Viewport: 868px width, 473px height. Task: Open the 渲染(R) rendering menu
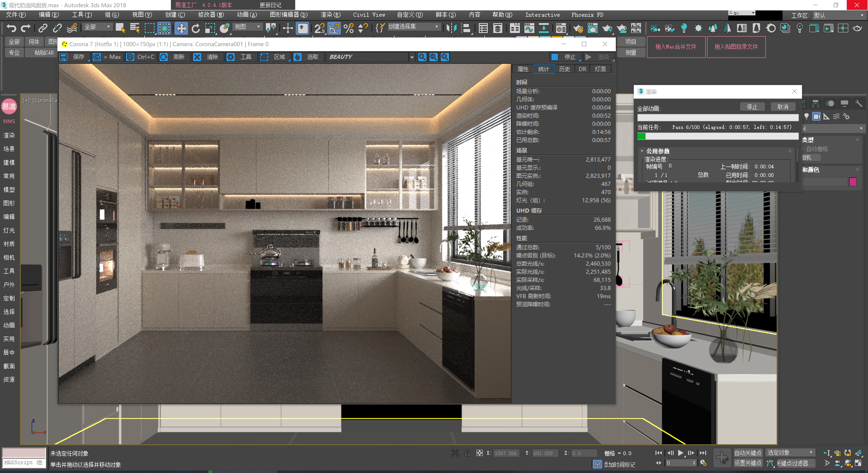pos(330,15)
